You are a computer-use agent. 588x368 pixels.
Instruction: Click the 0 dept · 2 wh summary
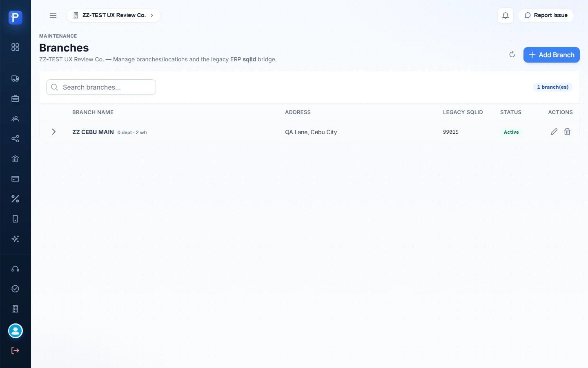click(x=132, y=132)
